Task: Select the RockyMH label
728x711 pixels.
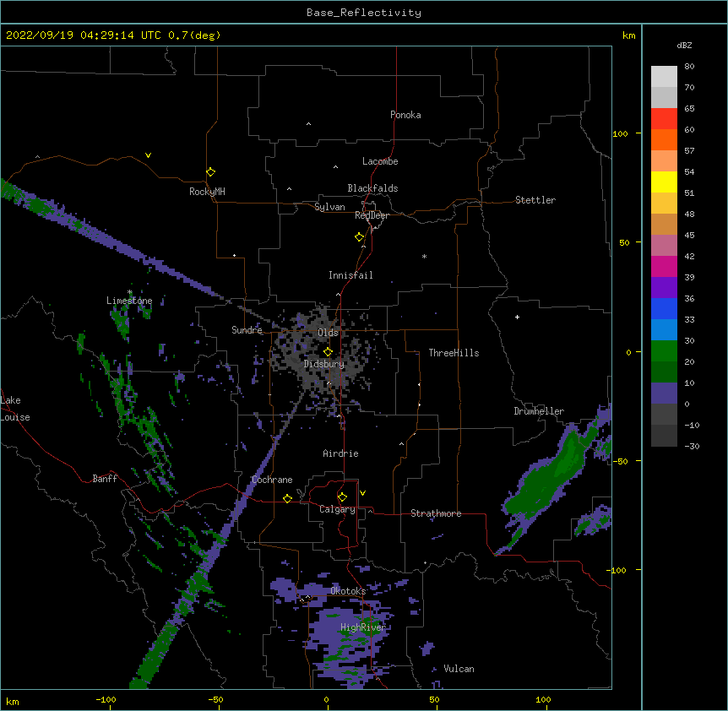Action: [x=207, y=192]
